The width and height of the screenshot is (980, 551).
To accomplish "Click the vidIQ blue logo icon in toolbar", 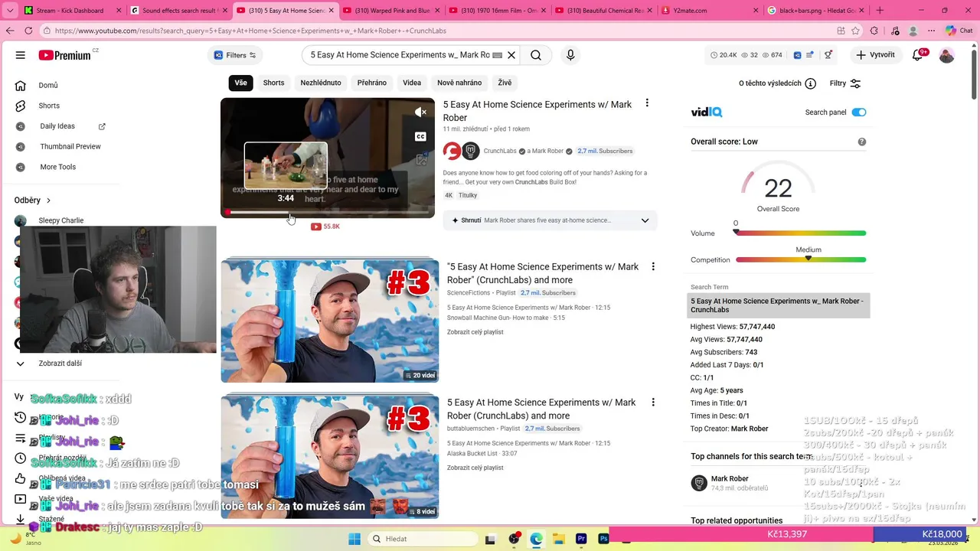I will pos(797,55).
